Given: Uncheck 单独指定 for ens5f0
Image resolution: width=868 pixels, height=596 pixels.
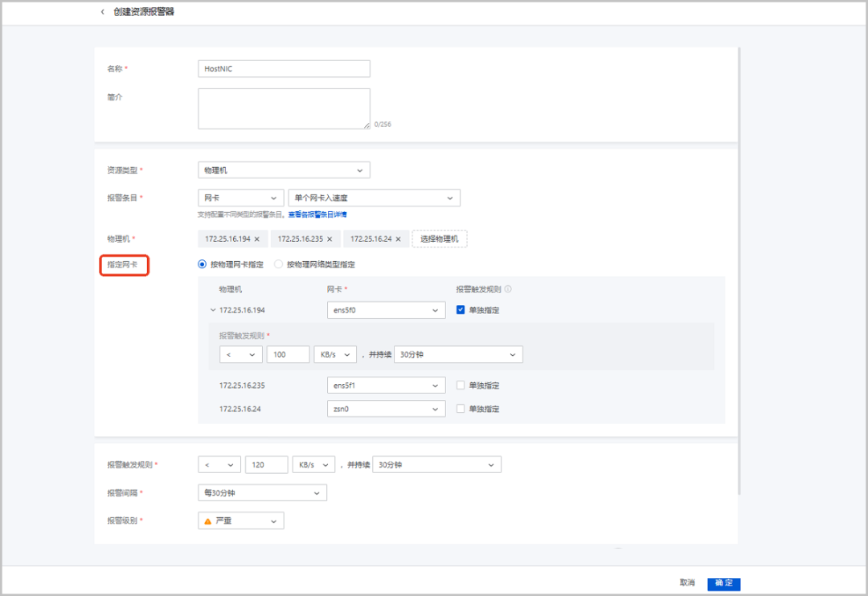Looking at the screenshot, I should pyautogui.click(x=461, y=310).
